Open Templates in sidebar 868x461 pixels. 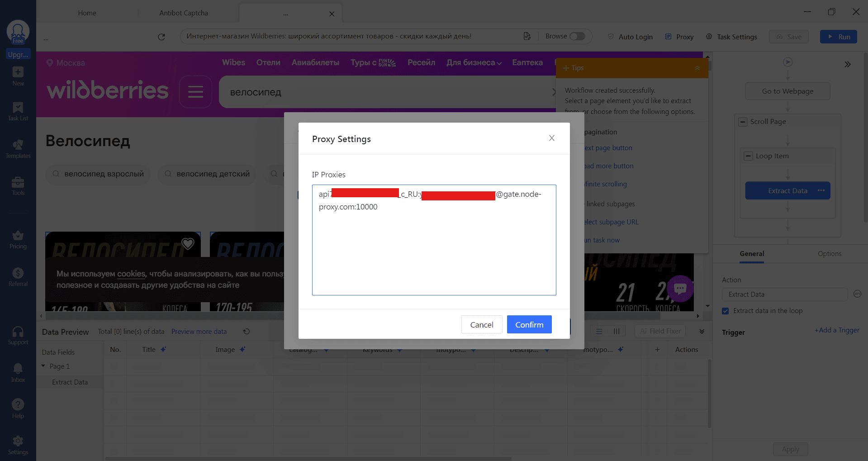18,149
